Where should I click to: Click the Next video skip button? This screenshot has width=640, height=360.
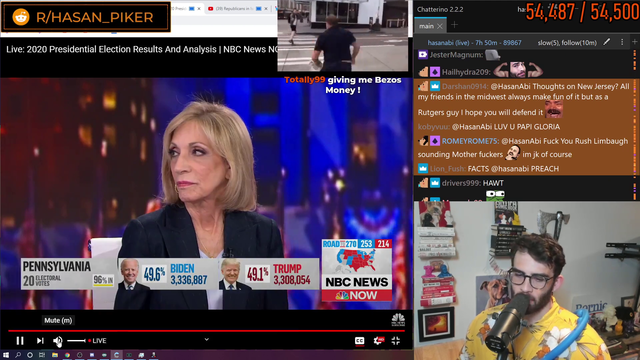tap(40, 340)
